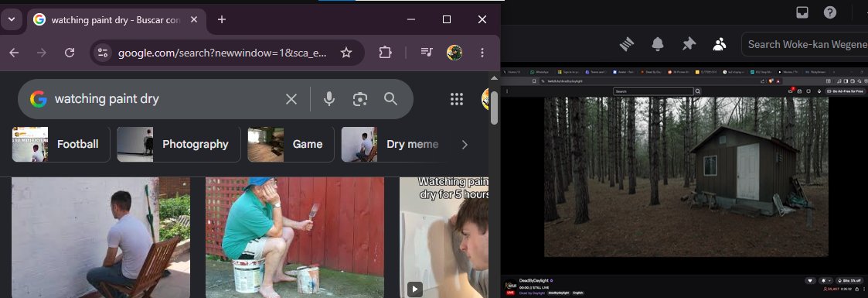The width and height of the screenshot is (868, 298).
Task: Filter image results by Photography chip
Action: (179, 144)
